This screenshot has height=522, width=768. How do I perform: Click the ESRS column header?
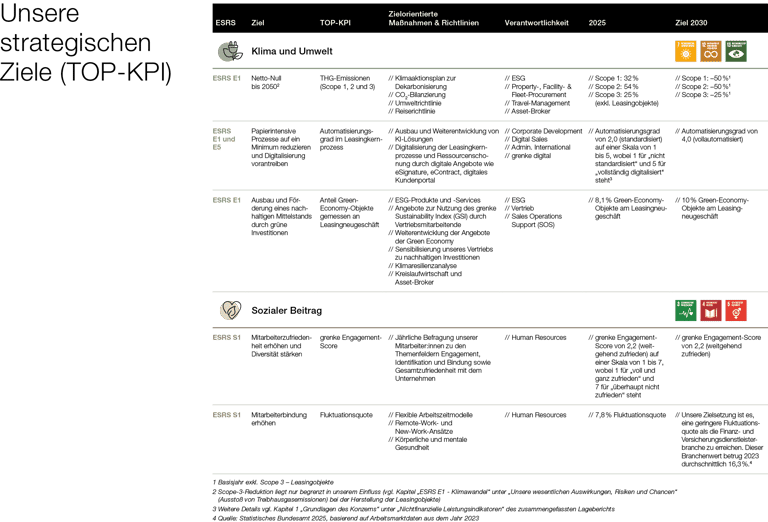[x=223, y=21]
